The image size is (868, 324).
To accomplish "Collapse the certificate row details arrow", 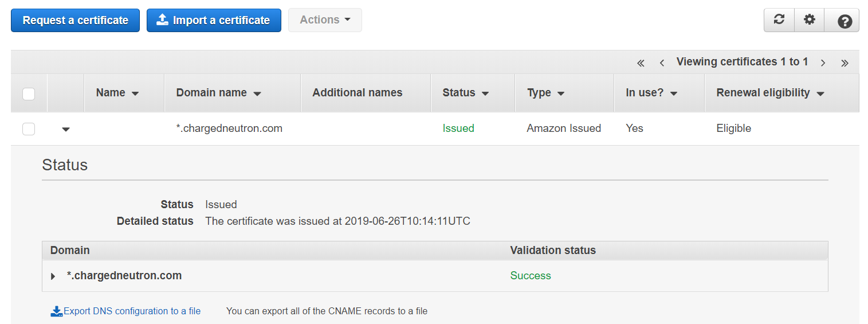I will tap(66, 130).
